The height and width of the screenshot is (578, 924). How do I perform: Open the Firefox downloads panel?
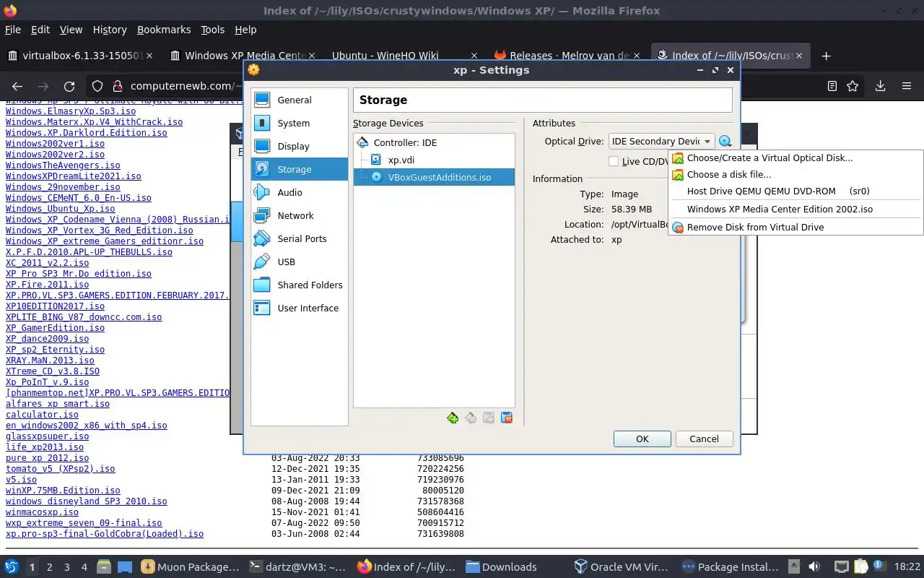[880, 86]
